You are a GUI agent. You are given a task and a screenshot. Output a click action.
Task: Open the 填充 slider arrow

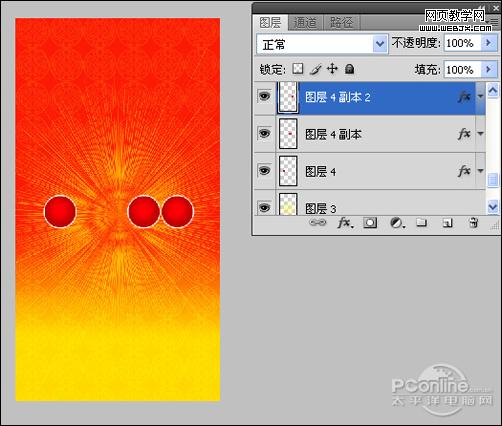pyautogui.click(x=489, y=70)
